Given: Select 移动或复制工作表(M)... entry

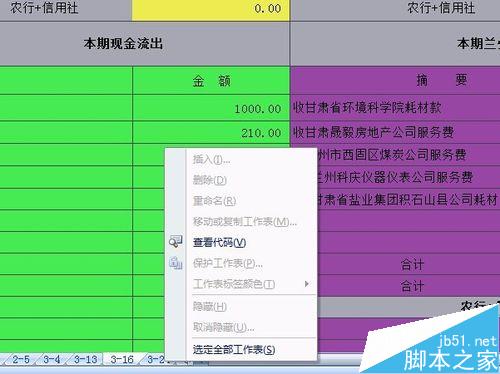Looking at the screenshot, I should click(x=245, y=222).
